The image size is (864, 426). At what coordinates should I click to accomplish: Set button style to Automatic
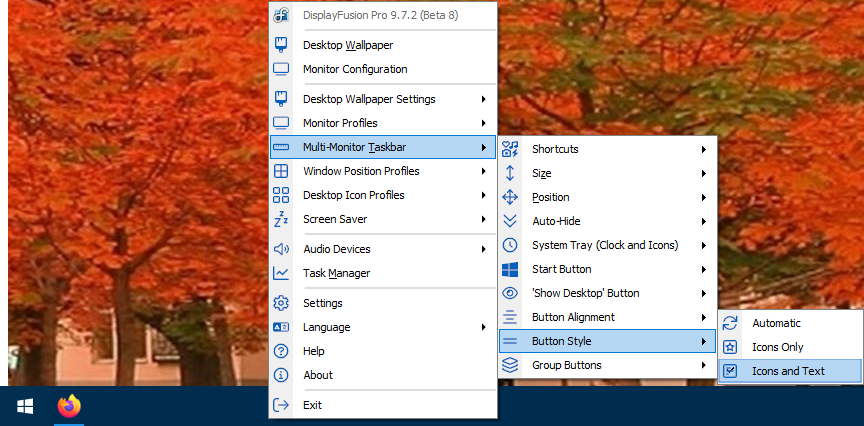[x=776, y=323]
